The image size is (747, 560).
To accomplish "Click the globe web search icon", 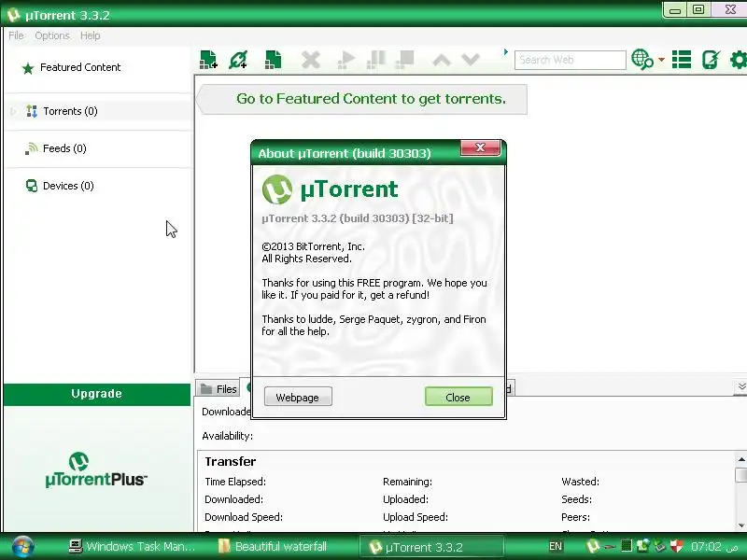I will click(x=641, y=60).
